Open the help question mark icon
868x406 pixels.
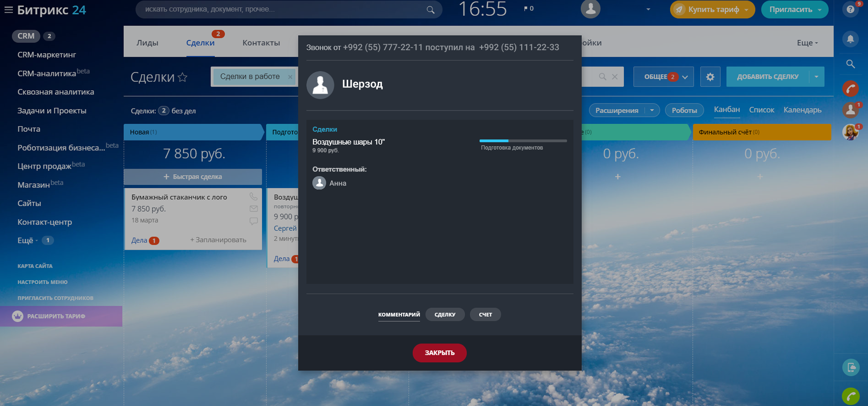click(x=850, y=10)
